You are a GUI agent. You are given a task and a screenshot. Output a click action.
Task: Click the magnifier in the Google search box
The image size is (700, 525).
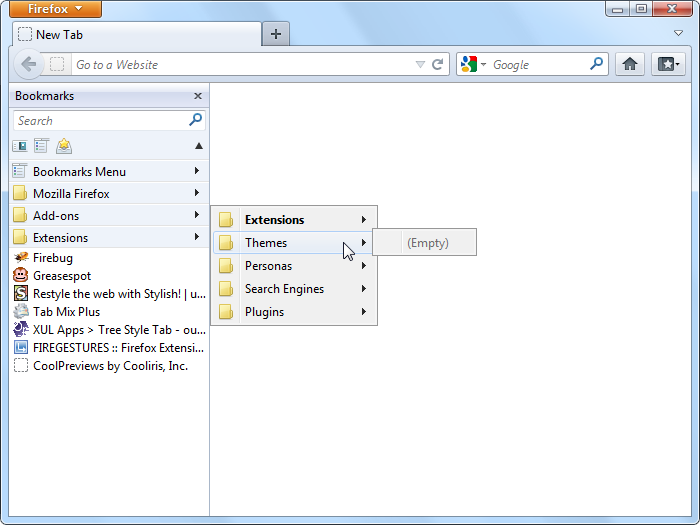click(x=597, y=64)
